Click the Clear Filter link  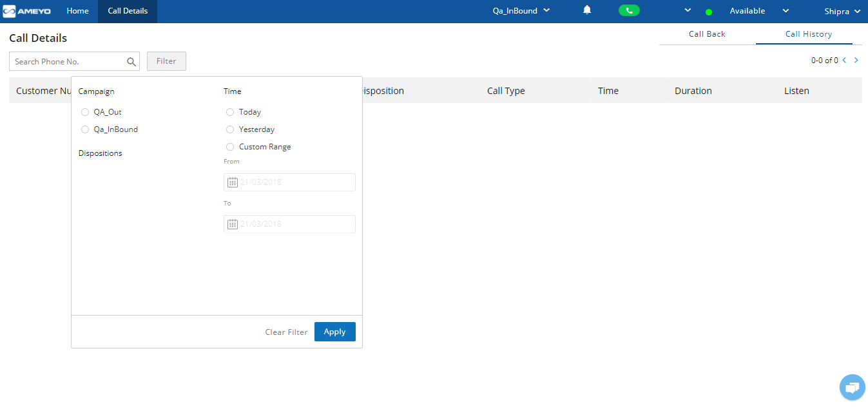286,332
